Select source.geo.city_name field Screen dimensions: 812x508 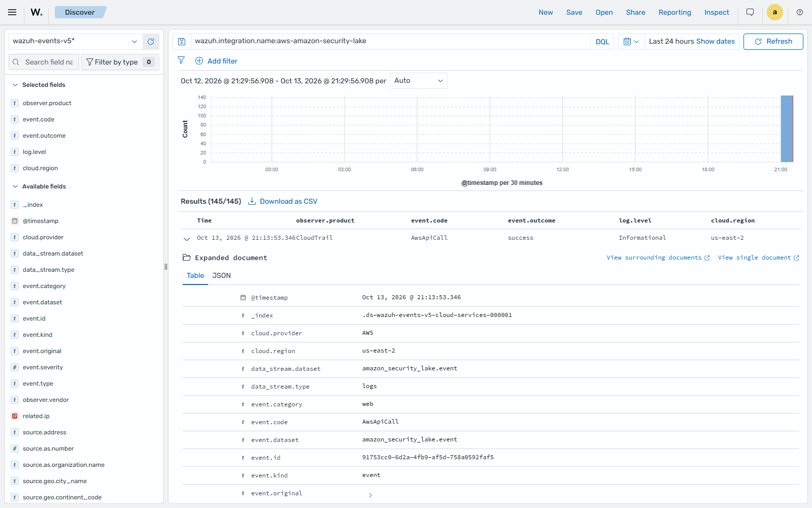(x=55, y=481)
